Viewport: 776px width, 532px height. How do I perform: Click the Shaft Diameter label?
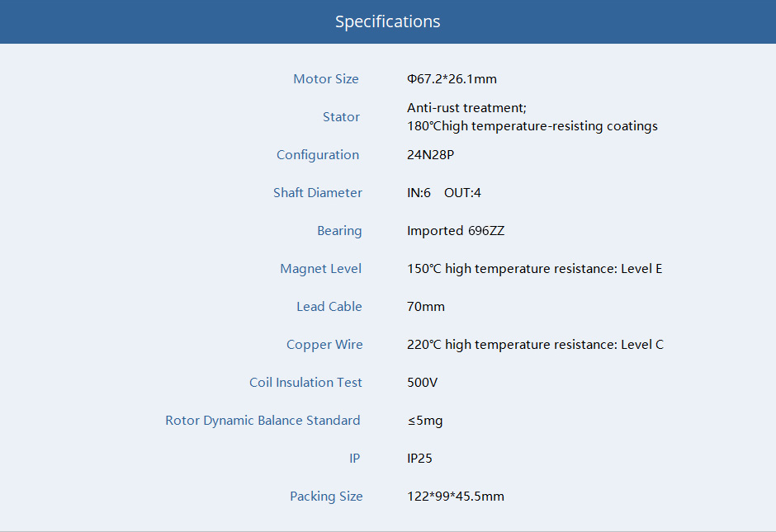(x=318, y=193)
